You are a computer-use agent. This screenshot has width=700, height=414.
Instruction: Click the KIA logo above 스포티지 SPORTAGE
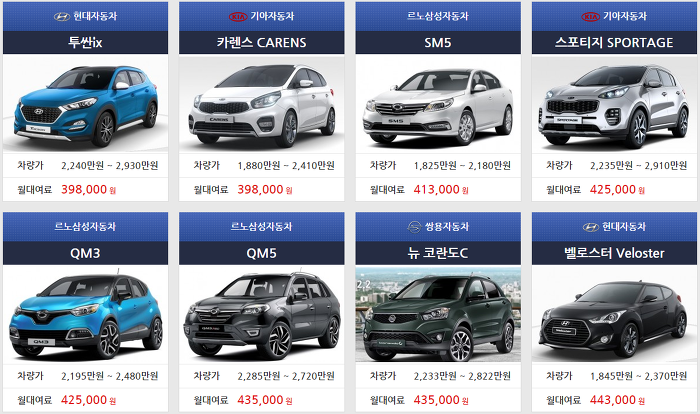(x=591, y=17)
